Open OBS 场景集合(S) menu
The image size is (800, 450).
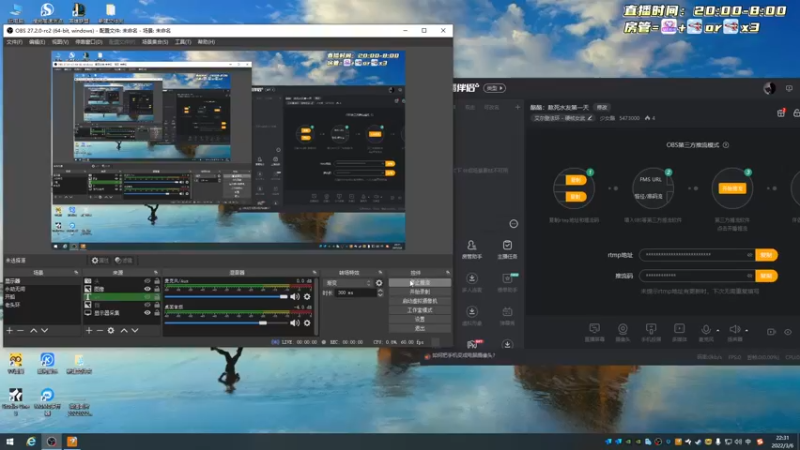tap(155, 42)
